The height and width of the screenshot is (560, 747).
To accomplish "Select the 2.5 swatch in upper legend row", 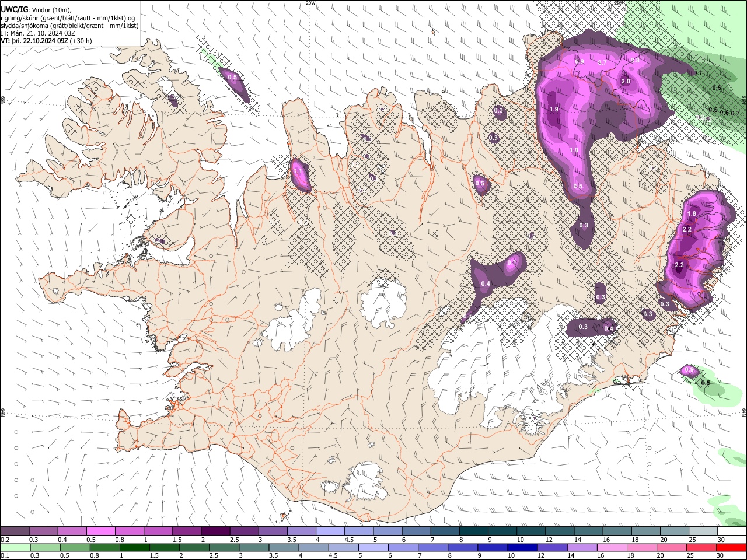I will pos(244,531).
